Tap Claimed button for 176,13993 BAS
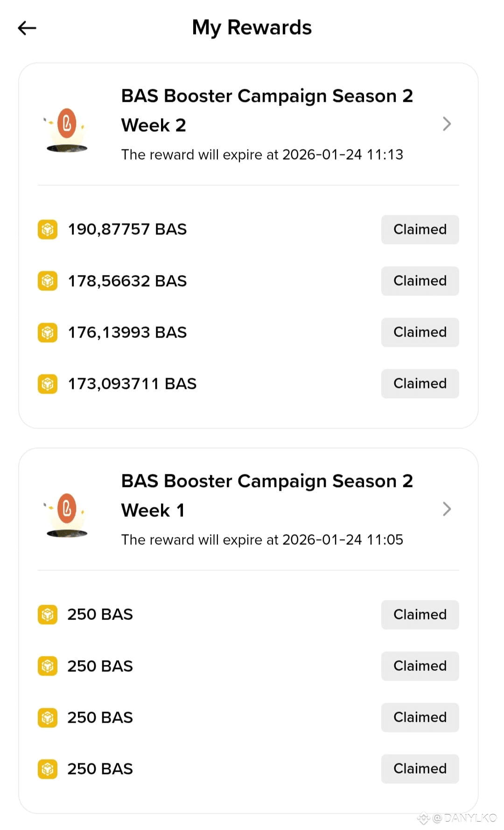The width and height of the screenshot is (504, 830). tap(420, 332)
